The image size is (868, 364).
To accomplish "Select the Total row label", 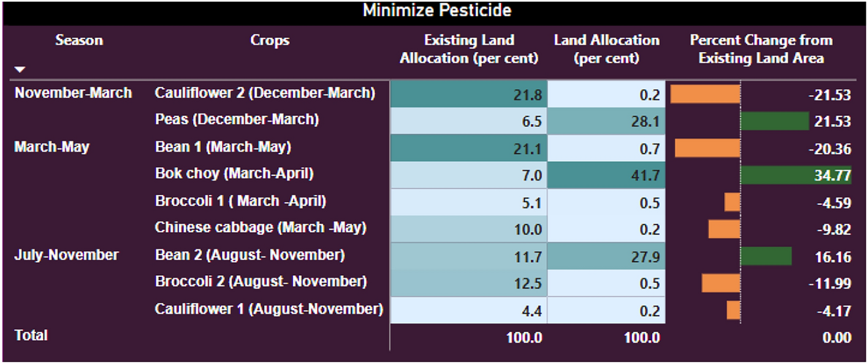I will pos(31,336).
